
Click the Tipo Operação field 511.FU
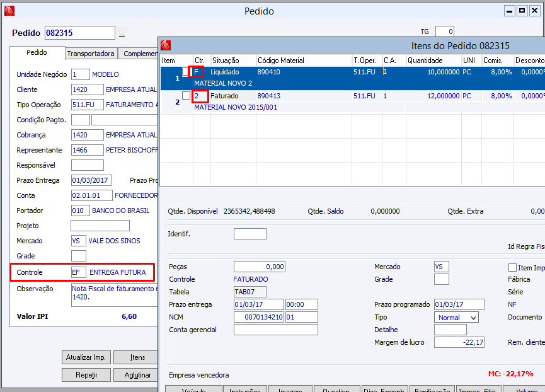tap(87, 105)
